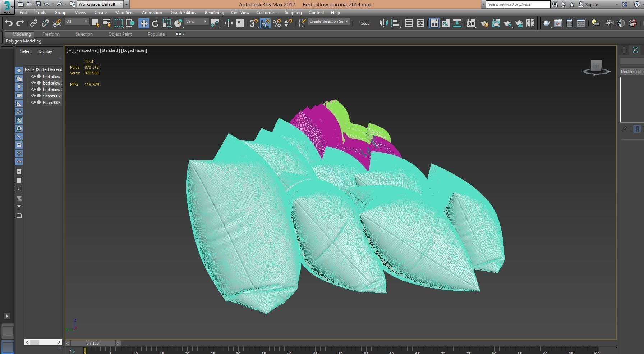Viewport: 644px width, 354px height.
Task: Toggle Angle Snap
Action: click(x=265, y=23)
